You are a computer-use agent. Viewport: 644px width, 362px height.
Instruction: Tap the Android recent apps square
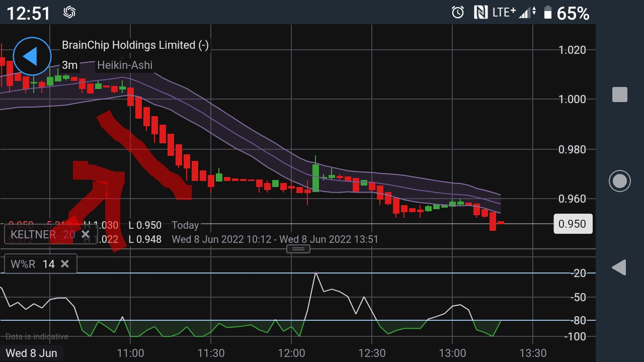point(619,95)
